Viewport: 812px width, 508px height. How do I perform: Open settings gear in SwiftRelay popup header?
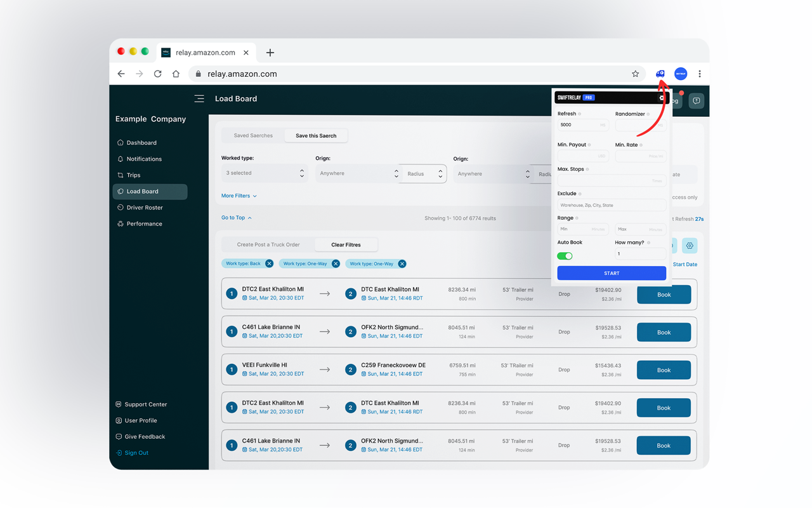click(x=662, y=97)
